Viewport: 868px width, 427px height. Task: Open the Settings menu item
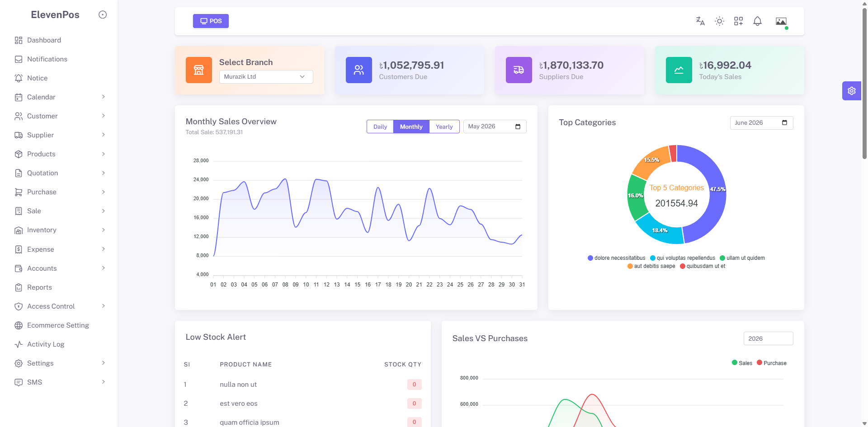60,363
